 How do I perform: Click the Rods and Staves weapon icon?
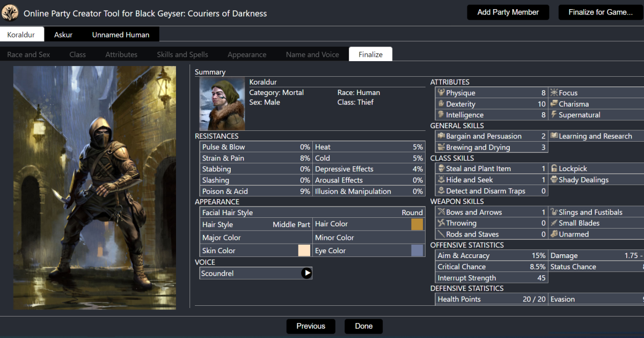click(441, 234)
